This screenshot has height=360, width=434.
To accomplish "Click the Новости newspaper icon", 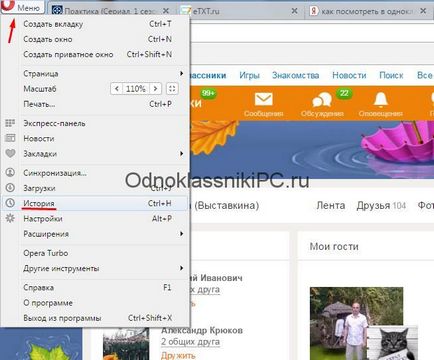I will click(x=10, y=138).
